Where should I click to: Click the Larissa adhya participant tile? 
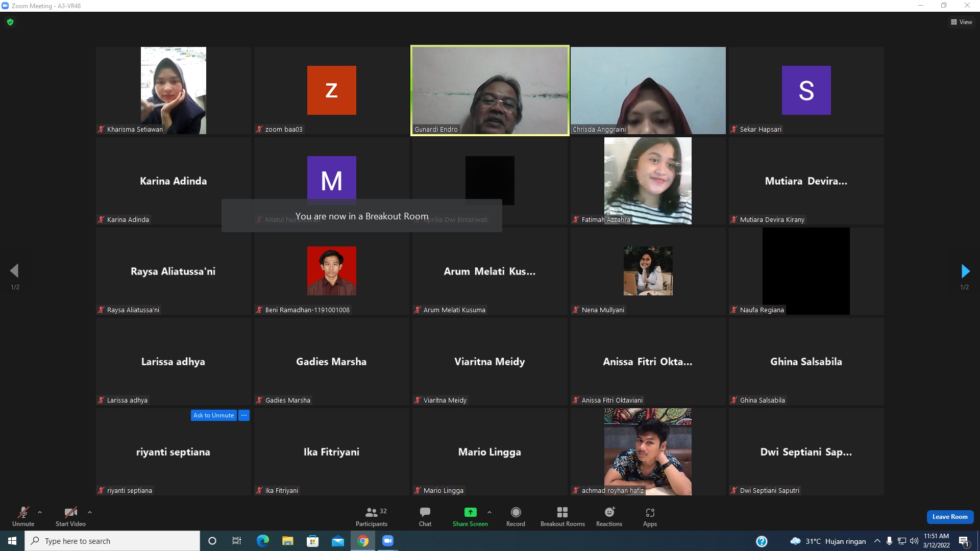coord(174,361)
